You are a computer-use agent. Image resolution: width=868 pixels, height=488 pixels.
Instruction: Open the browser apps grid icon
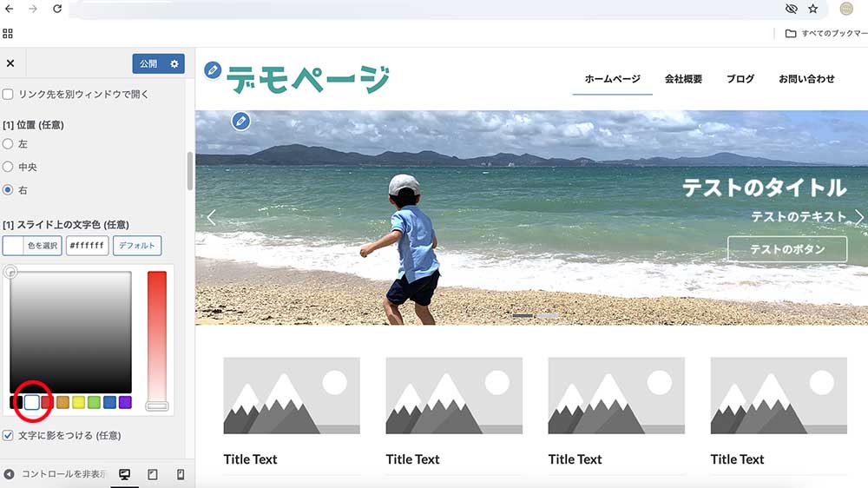click(x=8, y=34)
